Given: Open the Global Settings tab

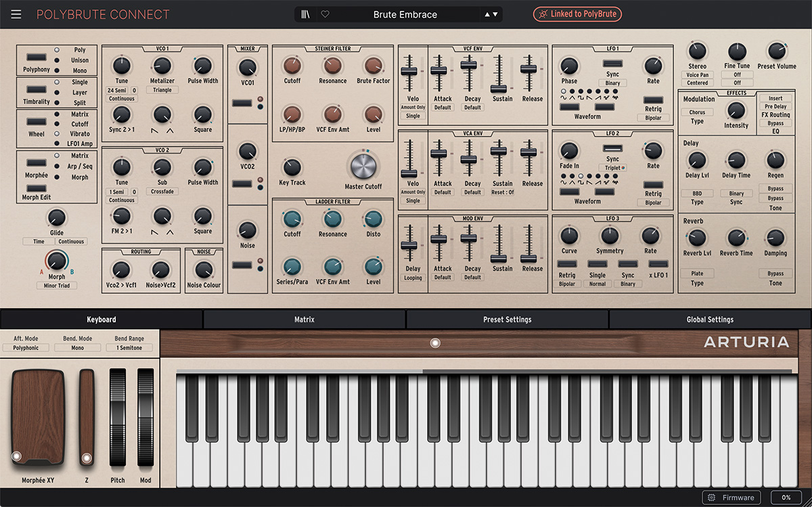Looking at the screenshot, I should (710, 319).
